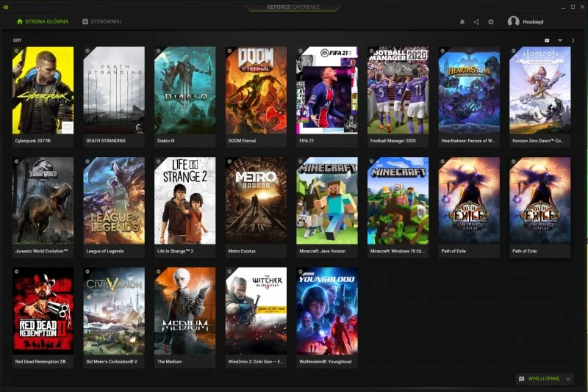Click optimization badge on The Medium cover
Screen dimensions: 588x392
[158, 272]
